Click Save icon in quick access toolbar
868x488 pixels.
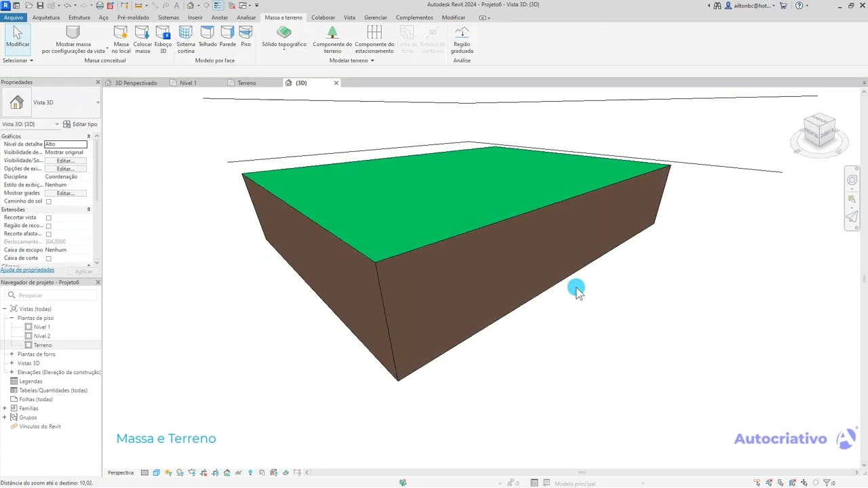[x=41, y=5]
